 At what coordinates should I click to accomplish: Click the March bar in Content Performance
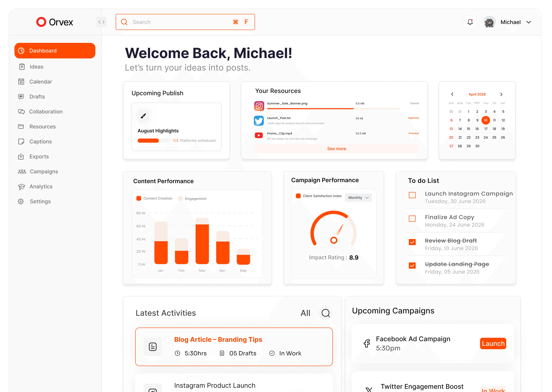click(x=202, y=241)
